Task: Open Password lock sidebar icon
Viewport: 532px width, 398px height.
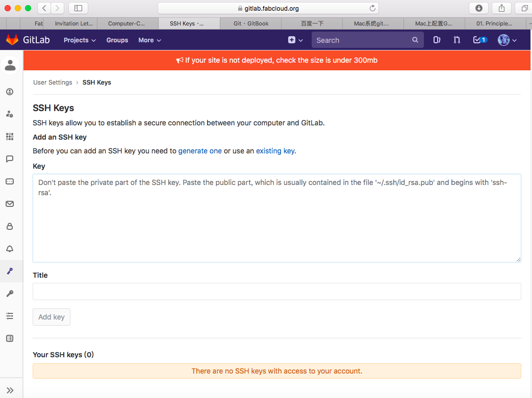Action: 10,226
